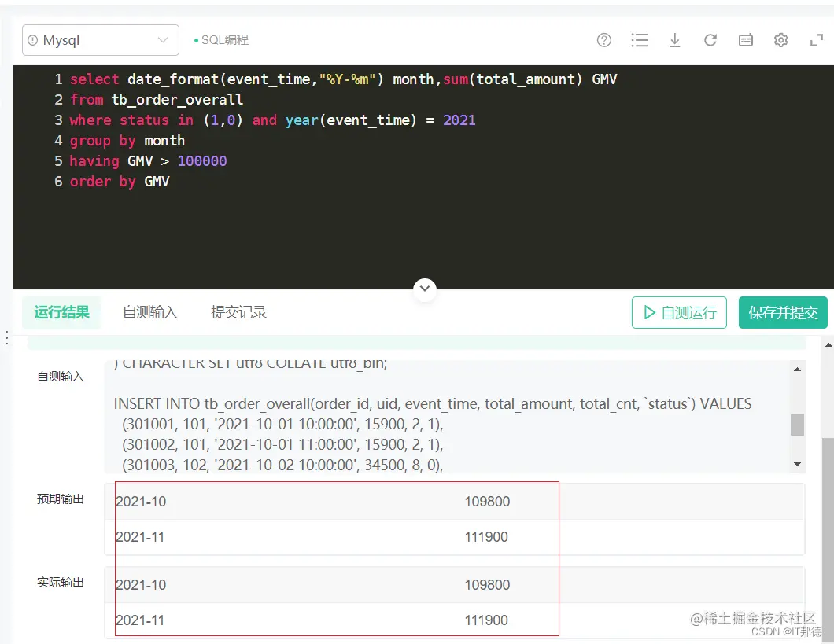Click the 实际输出 label
Screen dimensions: 834x644
(x=61, y=583)
